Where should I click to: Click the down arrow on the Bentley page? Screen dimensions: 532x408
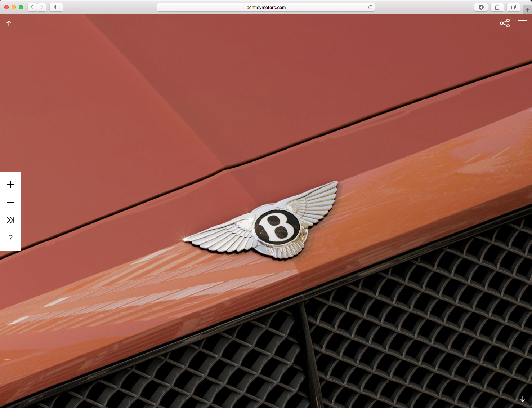click(523, 399)
